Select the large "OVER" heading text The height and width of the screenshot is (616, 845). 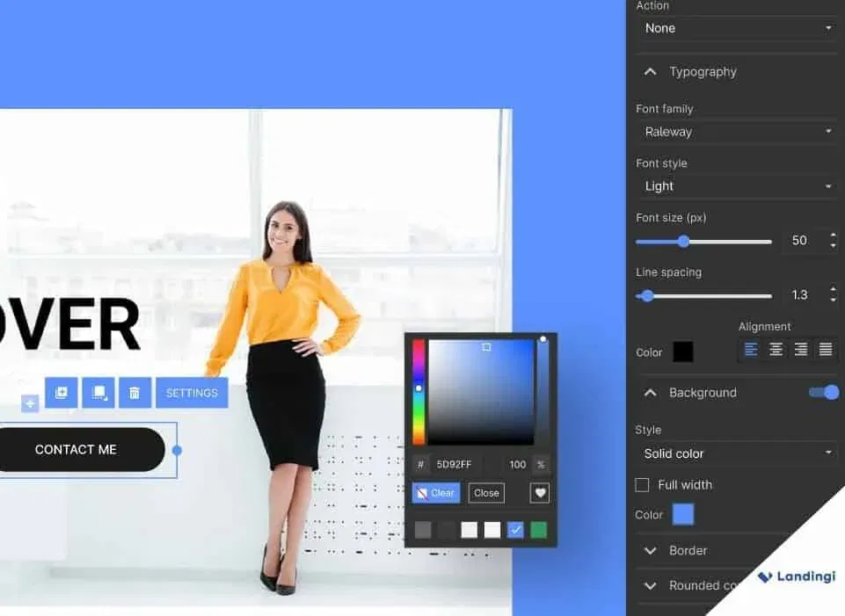pyautogui.click(x=69, y=324)
